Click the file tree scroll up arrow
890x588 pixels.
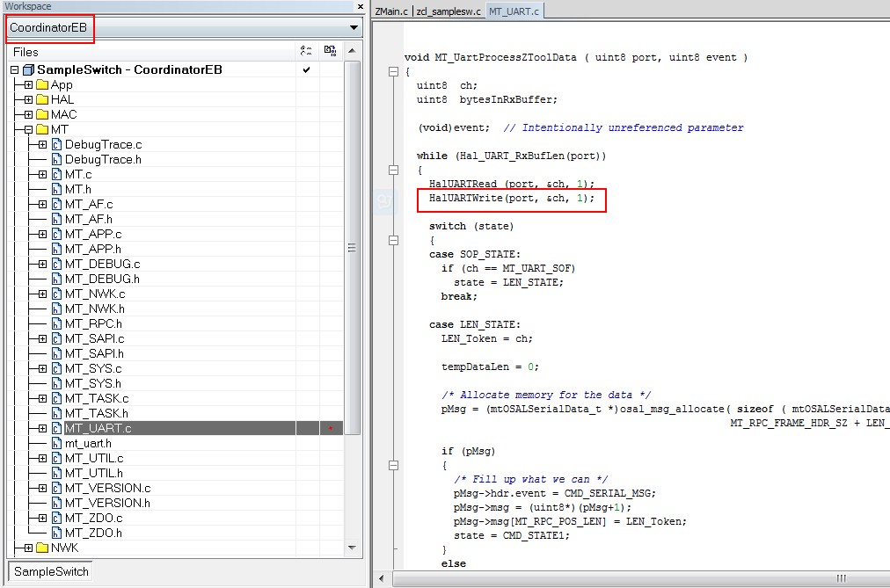pyautogui.click(x=353, y=52)
